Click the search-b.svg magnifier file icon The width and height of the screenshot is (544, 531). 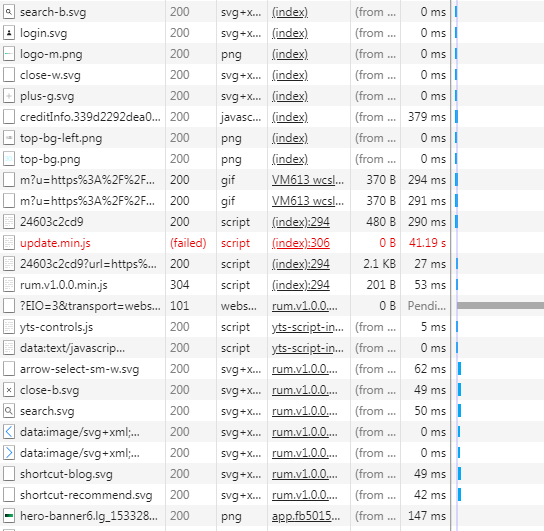tap(9, 12)
